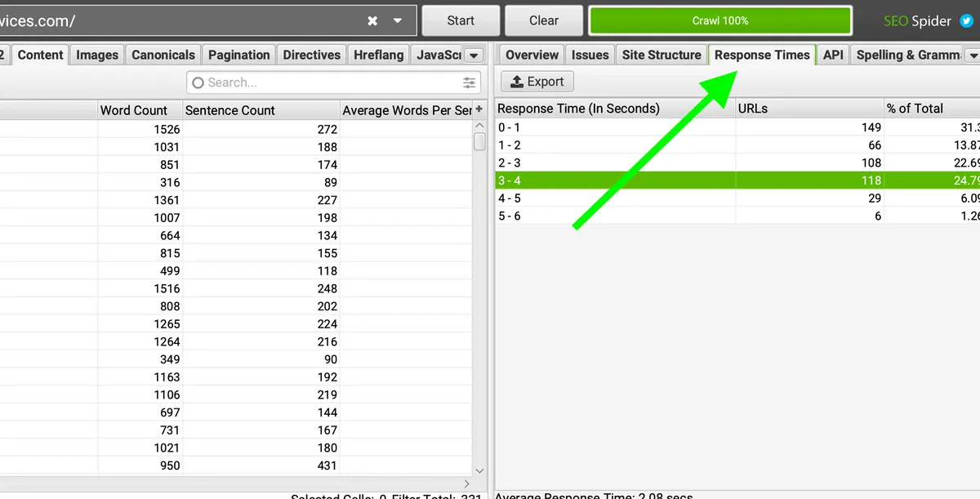Image resolution: width=980 pixels, height=499 pixels.
Task: Open the Overview tab
Action: click(x=532, y=55)
